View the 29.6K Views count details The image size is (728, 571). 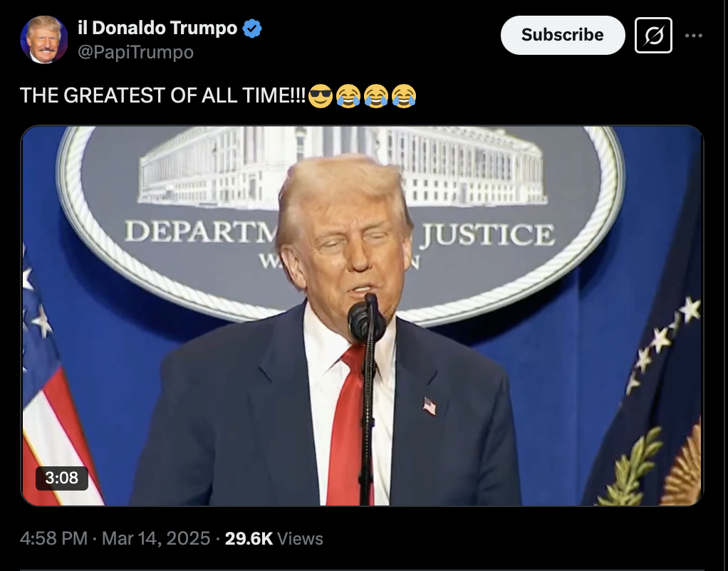click(x=274, y=538)
